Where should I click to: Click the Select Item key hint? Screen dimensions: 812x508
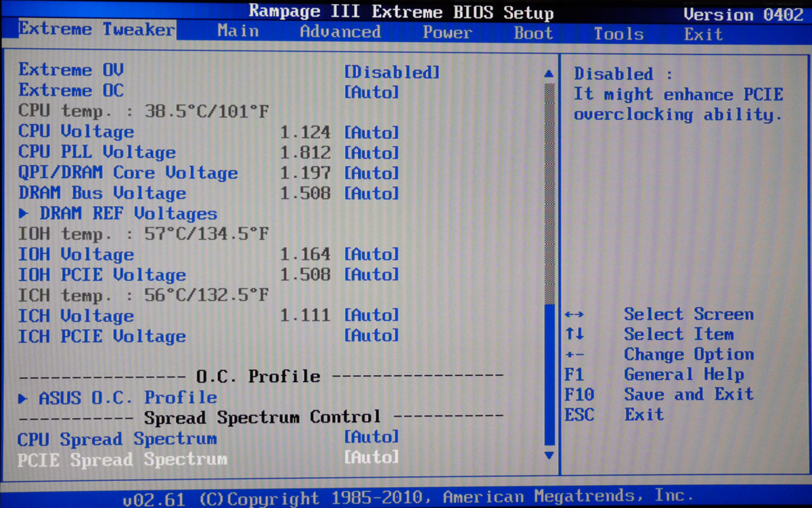(x=649, y=335)
